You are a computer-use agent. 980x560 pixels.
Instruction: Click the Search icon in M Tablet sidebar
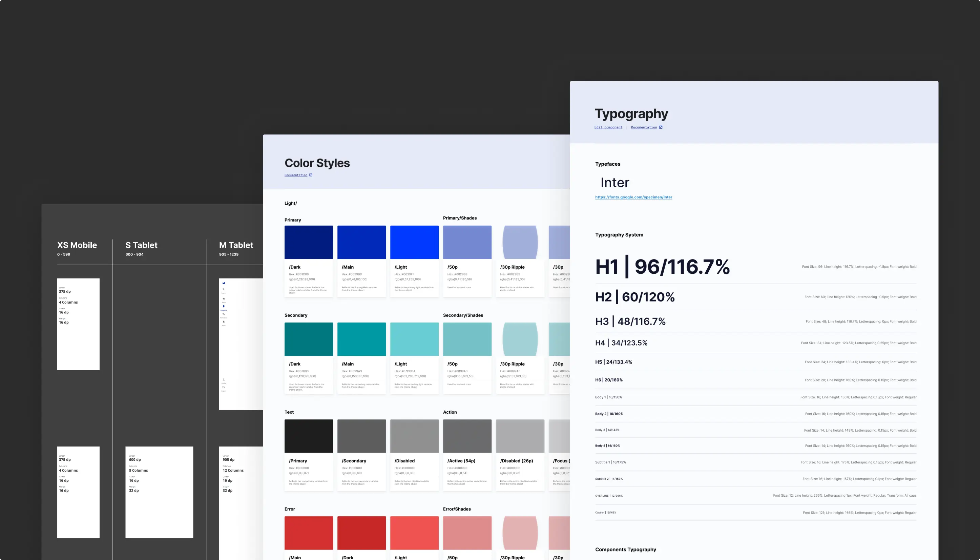tap(223, 289)
